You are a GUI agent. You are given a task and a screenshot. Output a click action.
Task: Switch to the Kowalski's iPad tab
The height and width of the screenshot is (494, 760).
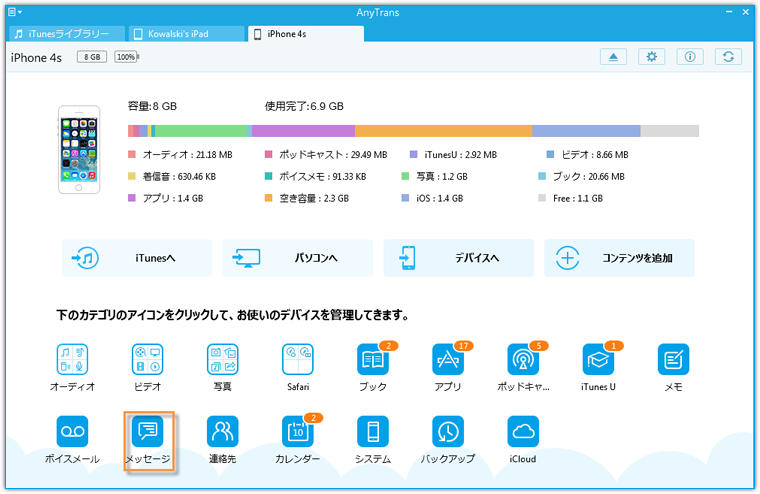click(x=186, y=34)
